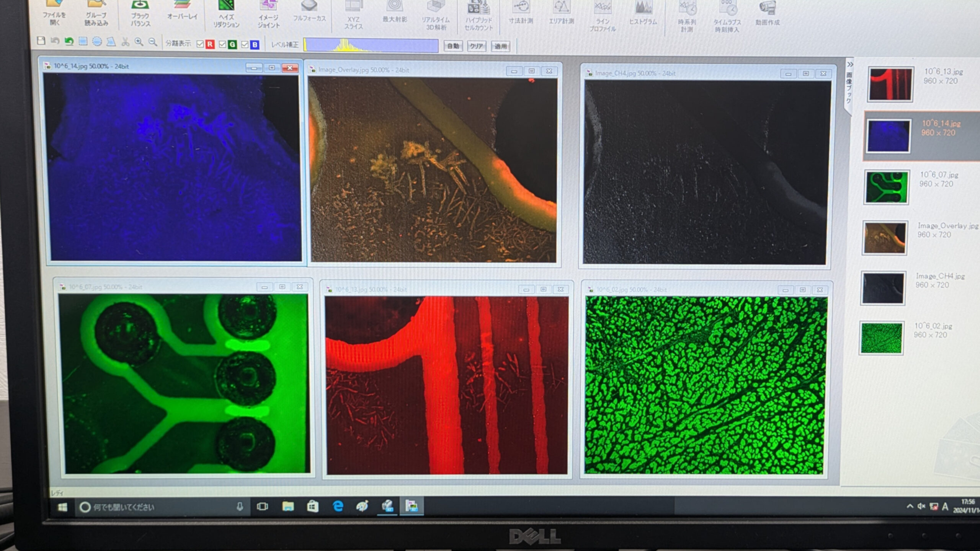Click the green undo-all arrow icon
This screenshot has width=980, height=551.
pyautogui.click(x=69, y=41)
